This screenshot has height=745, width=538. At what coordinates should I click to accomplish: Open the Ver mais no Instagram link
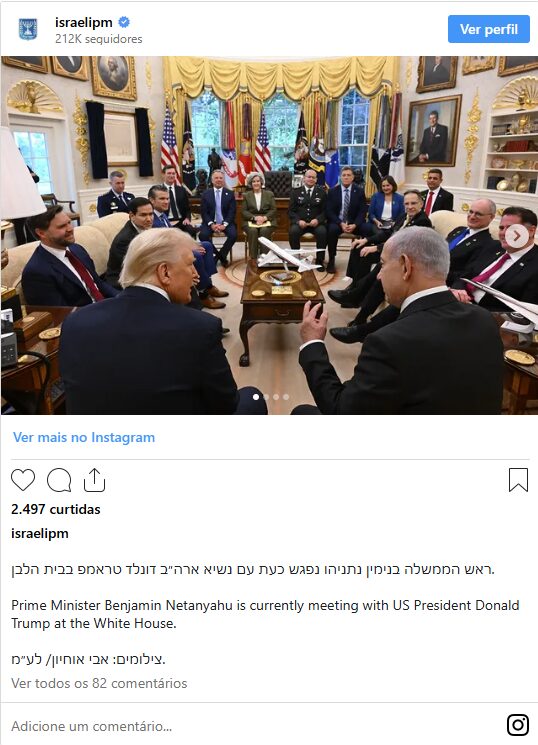(84, 437)
